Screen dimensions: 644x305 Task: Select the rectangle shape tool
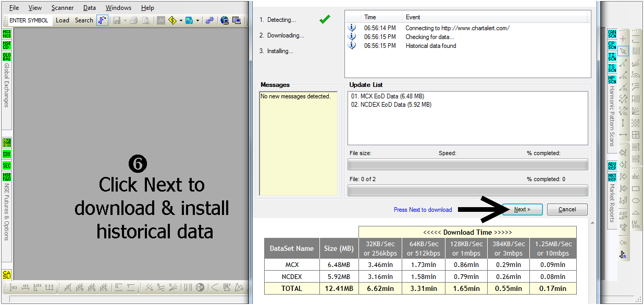[636, 188]
